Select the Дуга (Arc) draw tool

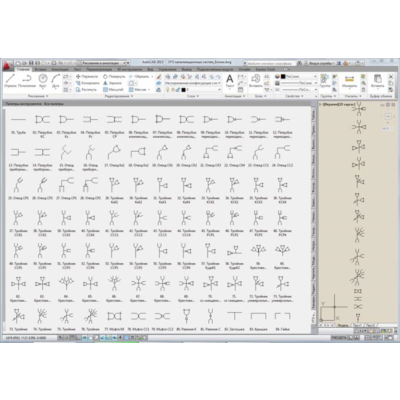[x=56, y=81]
